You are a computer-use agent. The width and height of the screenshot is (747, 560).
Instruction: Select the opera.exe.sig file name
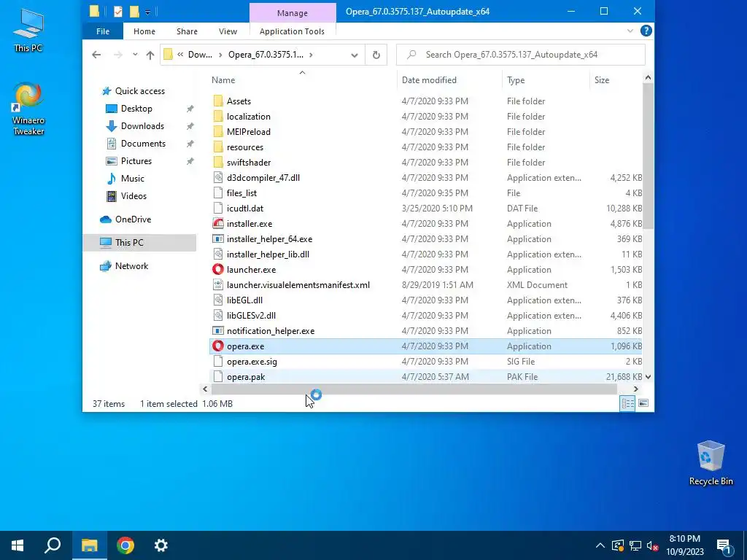coord(252,362)
